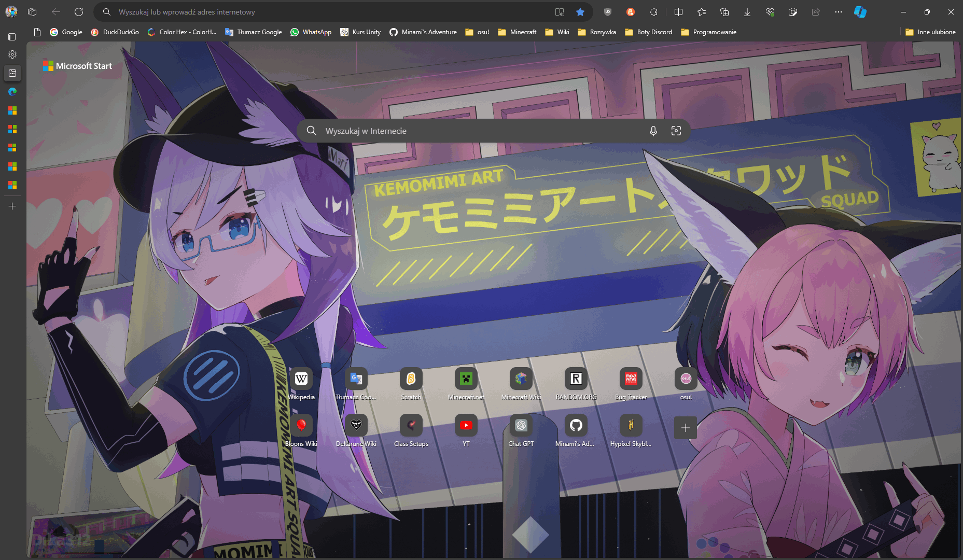963x560 pixels.
Task: Open the WhatsApp bookmark
Action: (x=311, y=32)
